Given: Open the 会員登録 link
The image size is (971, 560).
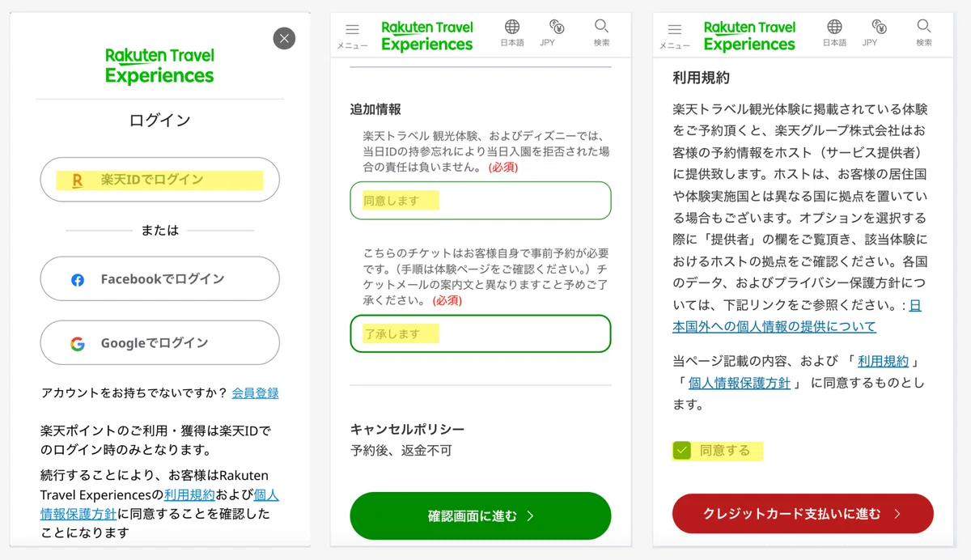Looking at the screenshot, I should [x=255, y=392].
